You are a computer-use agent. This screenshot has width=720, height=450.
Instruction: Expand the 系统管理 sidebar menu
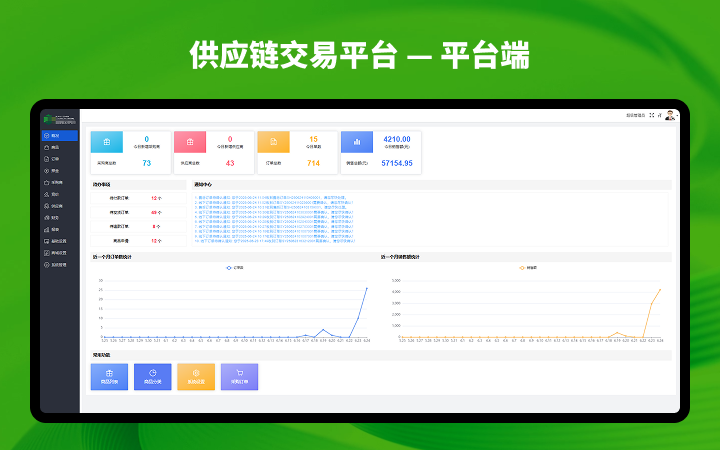[57, 265]
